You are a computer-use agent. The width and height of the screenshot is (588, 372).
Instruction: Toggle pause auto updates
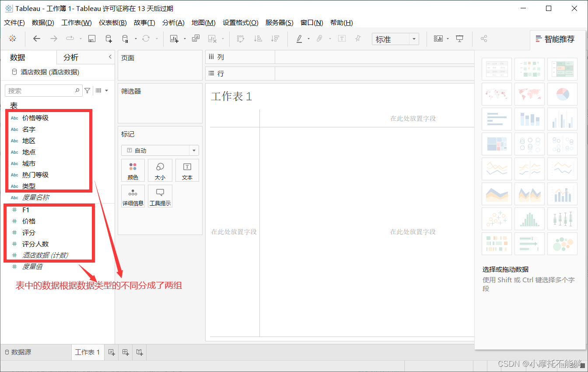click(x=125, y=39)
